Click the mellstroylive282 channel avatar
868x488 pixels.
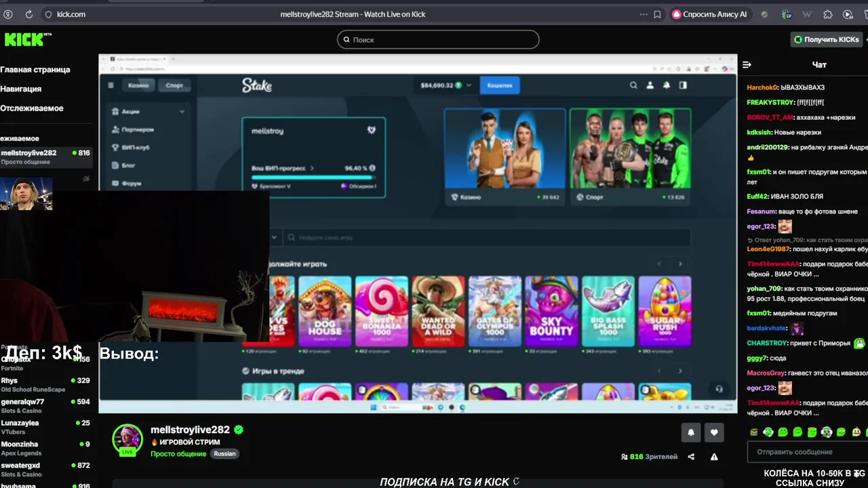point(127,439)
